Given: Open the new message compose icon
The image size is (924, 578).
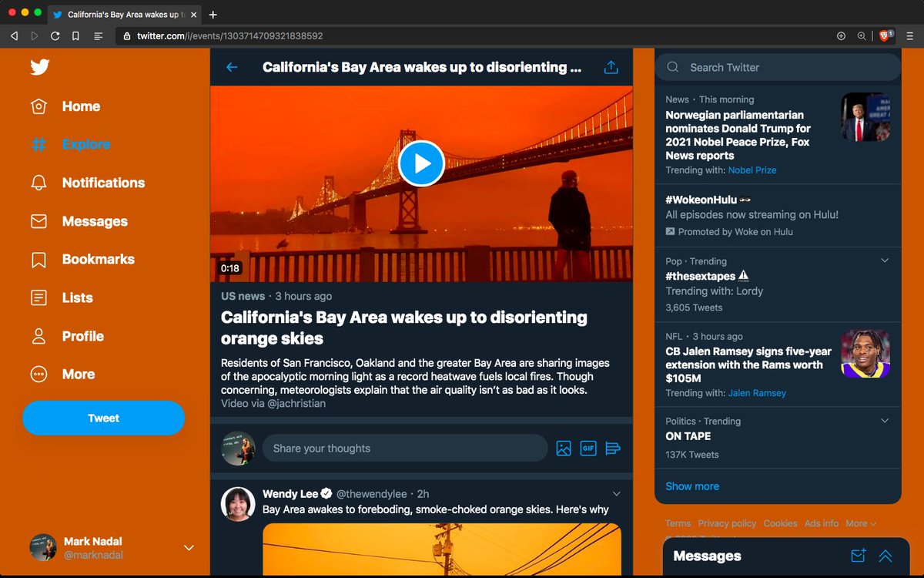Looking at the screenshot, I should pyautogui.click(x=858, y=555).
